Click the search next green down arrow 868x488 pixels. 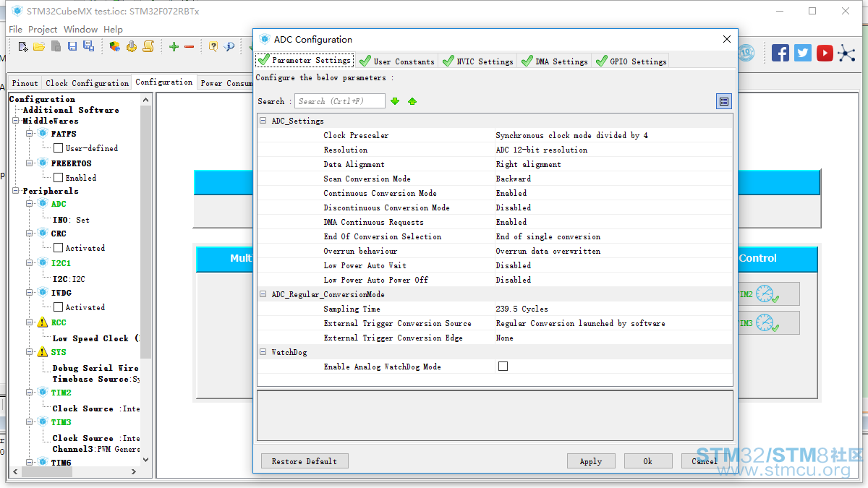point(395,101)
